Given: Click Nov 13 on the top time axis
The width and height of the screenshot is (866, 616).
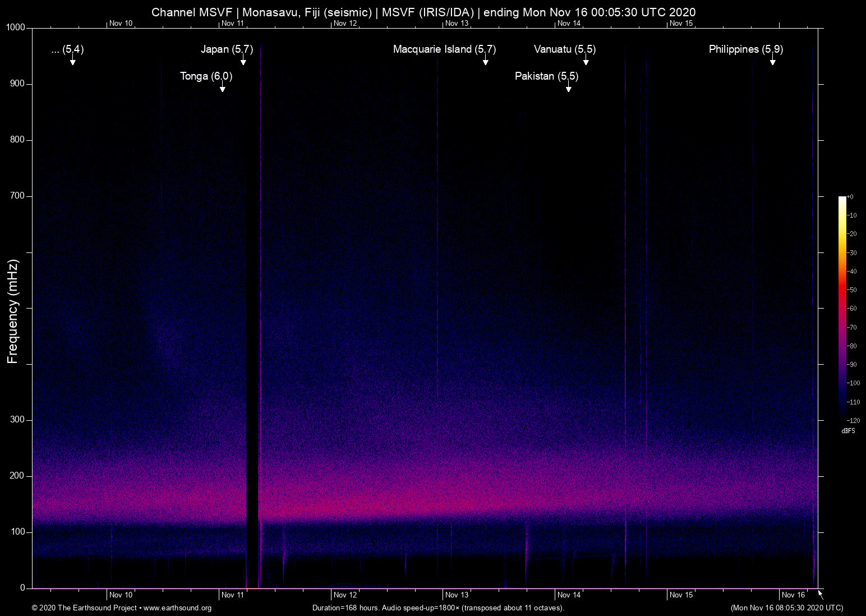Looking at the screenshot, I should click(457, 24).
